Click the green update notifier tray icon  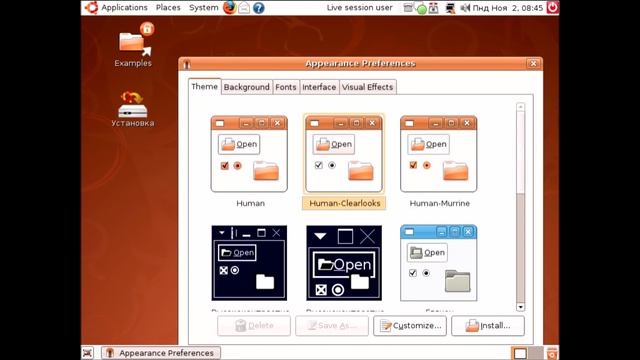point(422,8)
